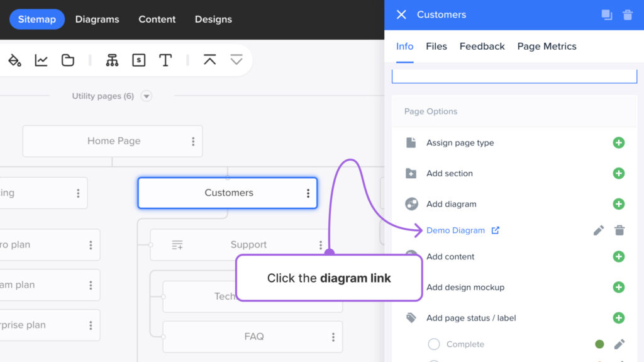Open three-dot menu on 'rprise plan' node

click(x=91, y=326)
